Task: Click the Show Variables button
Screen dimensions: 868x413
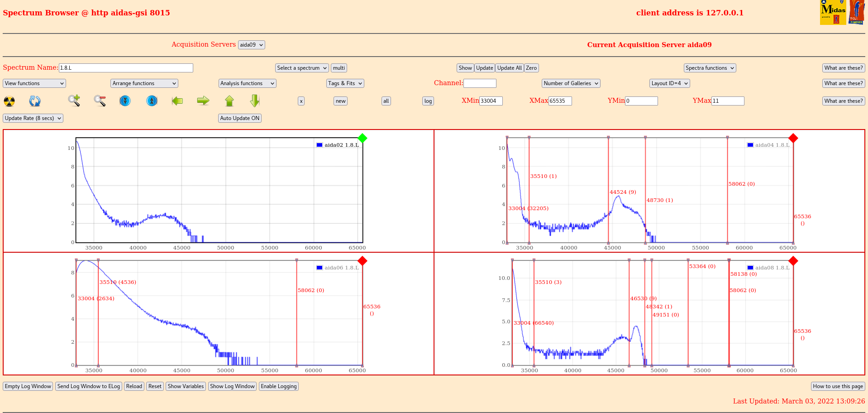Action: [186, 386]
